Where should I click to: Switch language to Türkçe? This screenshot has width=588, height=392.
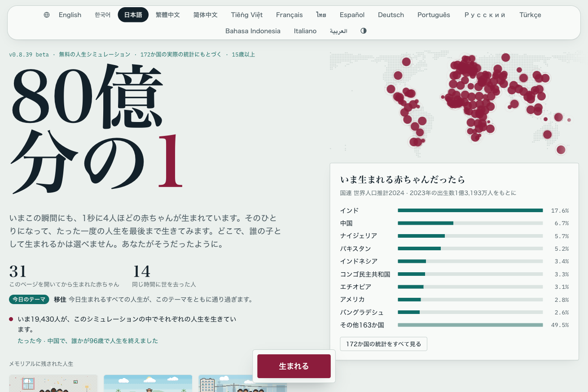(x=530, y=15)
